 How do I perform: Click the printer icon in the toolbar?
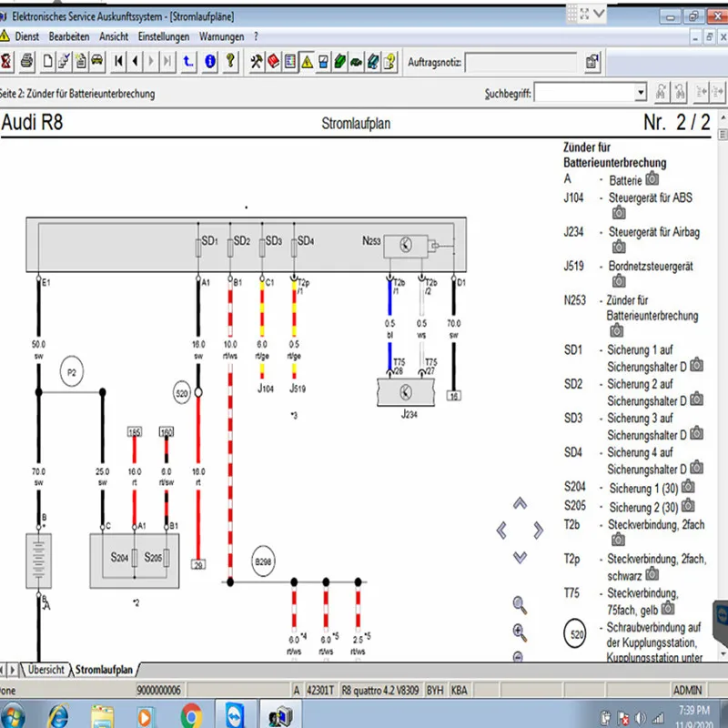(27, 62)
